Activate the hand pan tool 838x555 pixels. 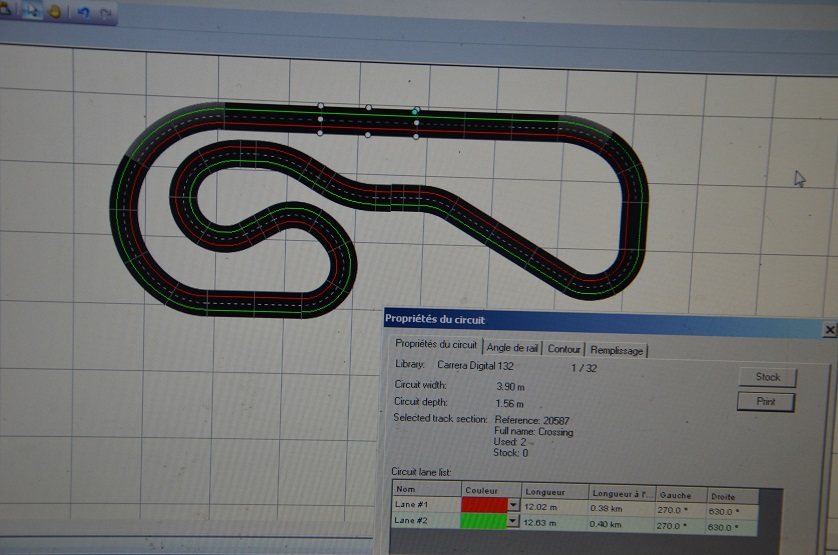coord(54,11)
